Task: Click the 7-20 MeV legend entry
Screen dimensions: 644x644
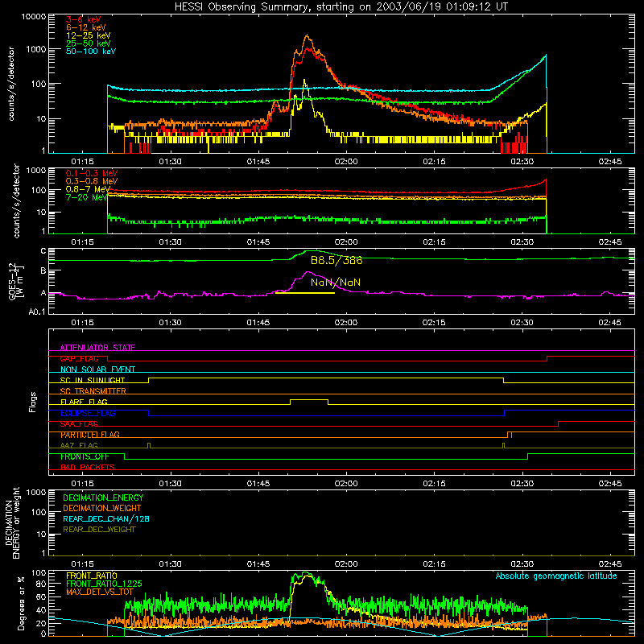Action: [x=87, y=197]
